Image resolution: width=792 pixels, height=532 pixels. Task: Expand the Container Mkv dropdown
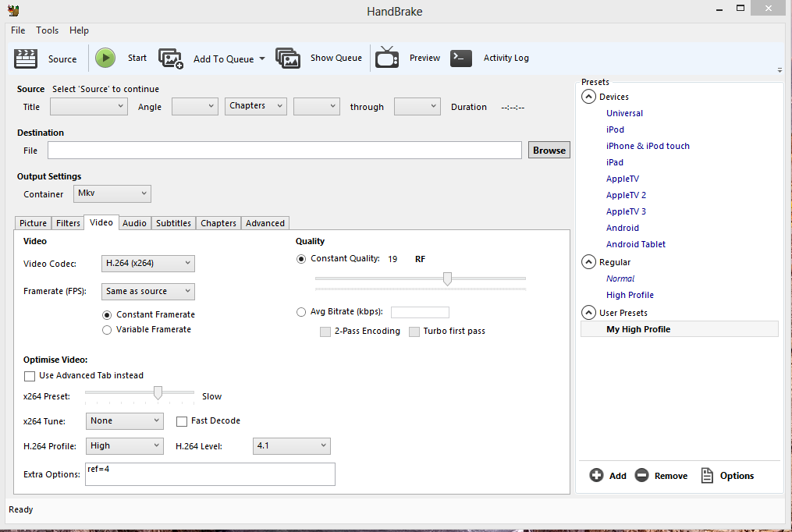coord(112,193)
